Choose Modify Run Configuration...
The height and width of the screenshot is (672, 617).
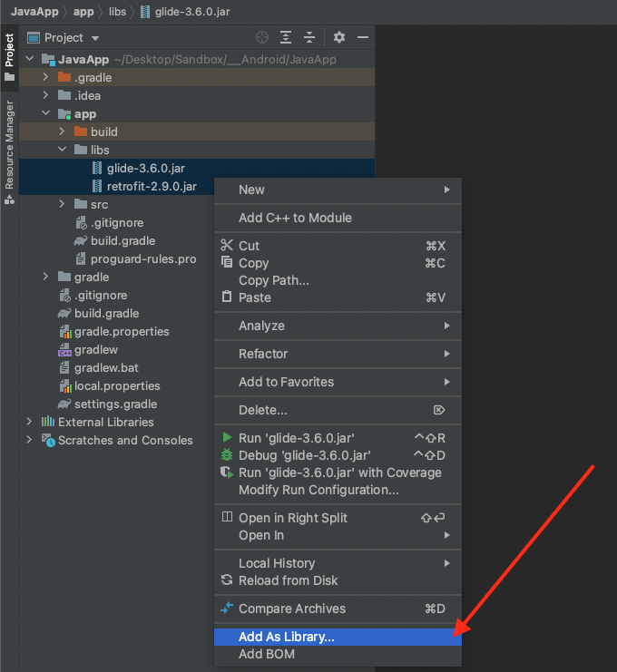point(338,490)
